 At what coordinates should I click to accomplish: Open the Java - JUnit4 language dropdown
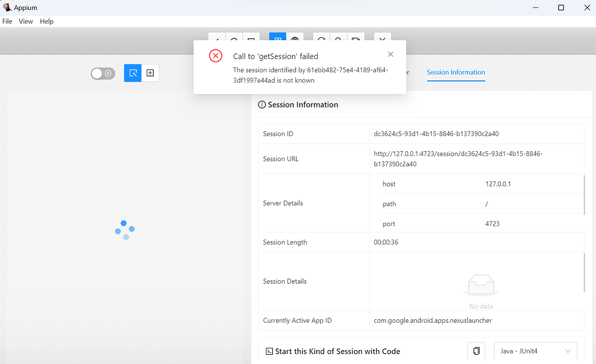click(535, 351)
